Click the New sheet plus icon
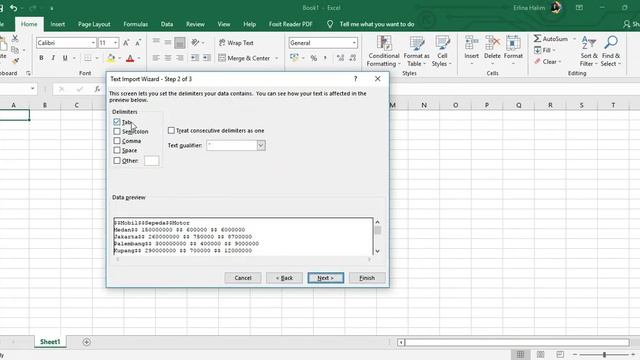 coord(87,342)
